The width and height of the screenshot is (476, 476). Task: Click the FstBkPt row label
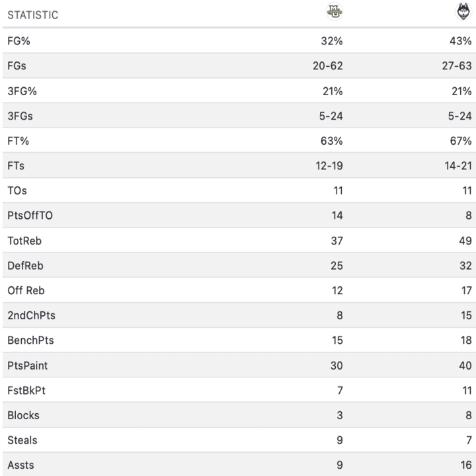click(26, 390)
